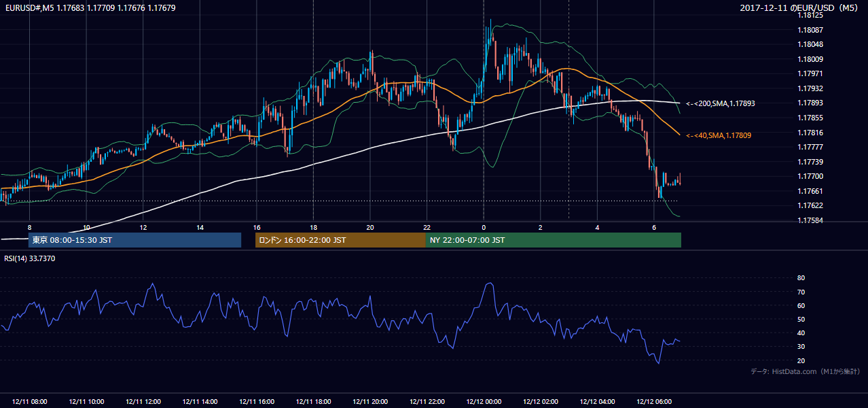
Task: Click the RSI(14) 33.7370 indicator label
Action: [30, 258]
